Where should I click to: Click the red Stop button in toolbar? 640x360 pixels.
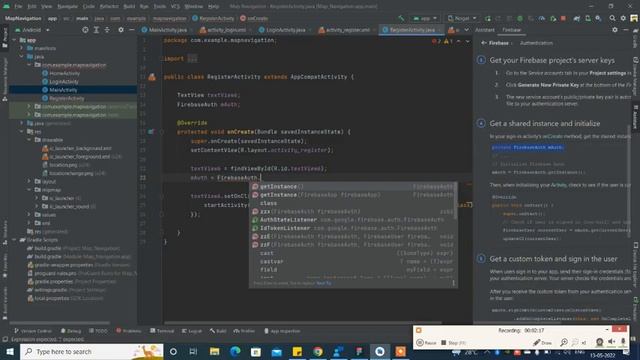563,18
